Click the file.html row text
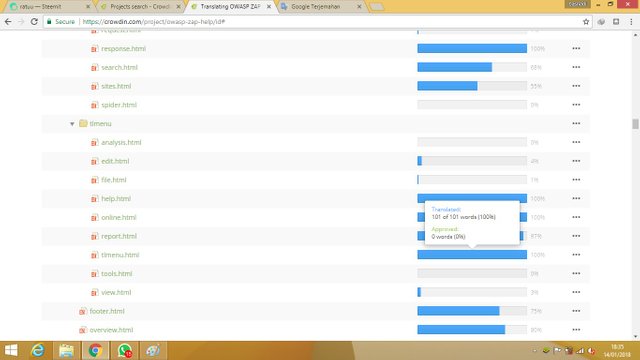This screenshot has height=360, width=640. click(113, 180)
